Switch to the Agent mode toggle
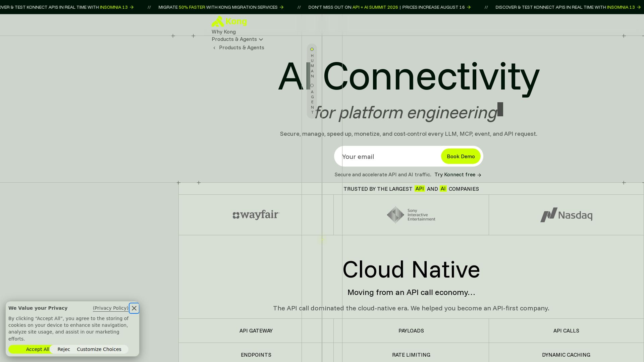Image resolution: width=644 pixels, height=362 pixels. [312, 85]
